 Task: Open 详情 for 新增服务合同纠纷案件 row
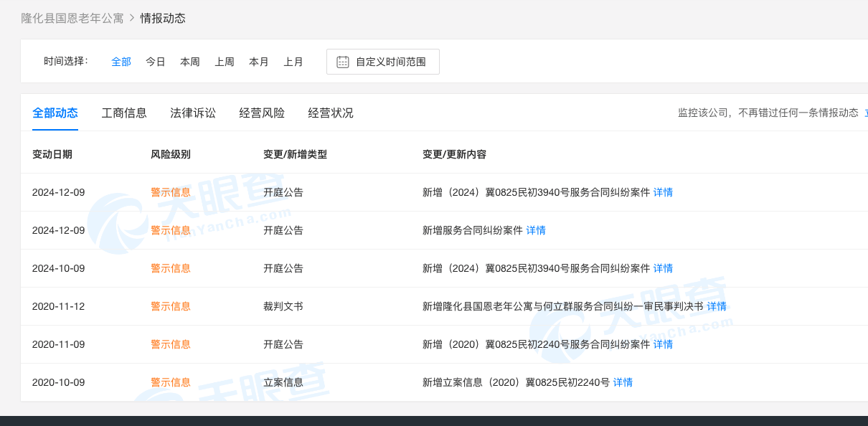pos(536,230)
